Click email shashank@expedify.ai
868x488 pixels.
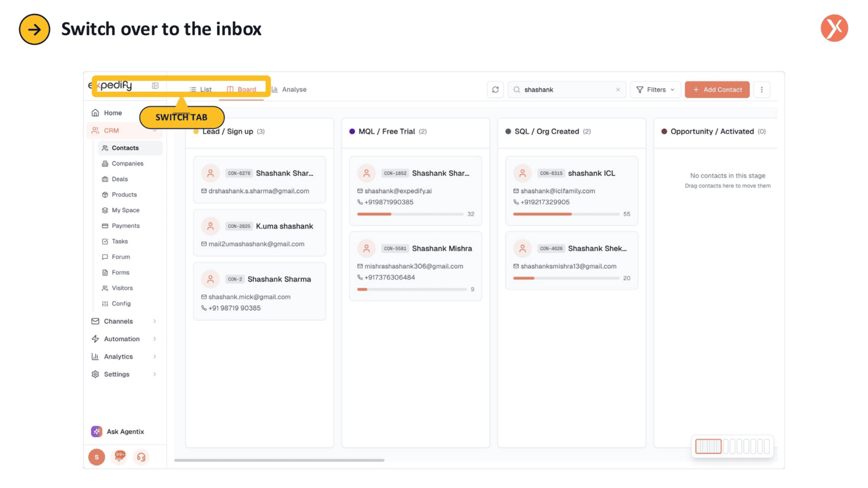point(398,191)
